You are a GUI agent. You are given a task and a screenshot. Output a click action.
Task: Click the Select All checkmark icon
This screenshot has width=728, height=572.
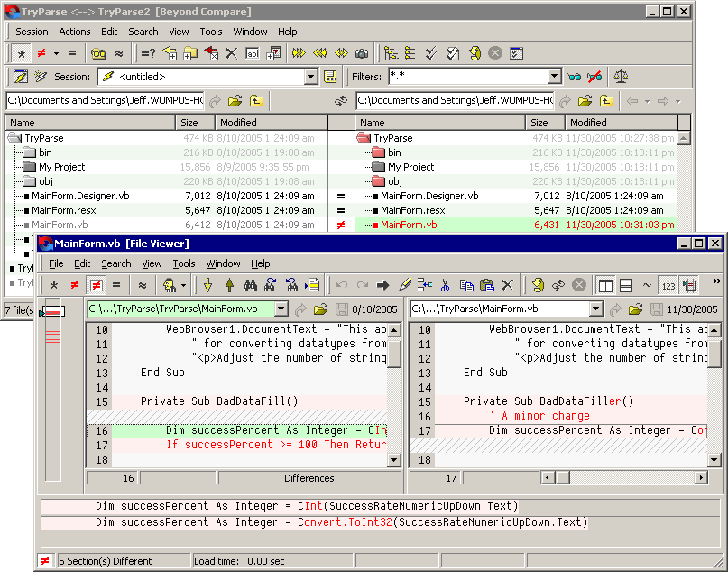[x=431, y=53]
